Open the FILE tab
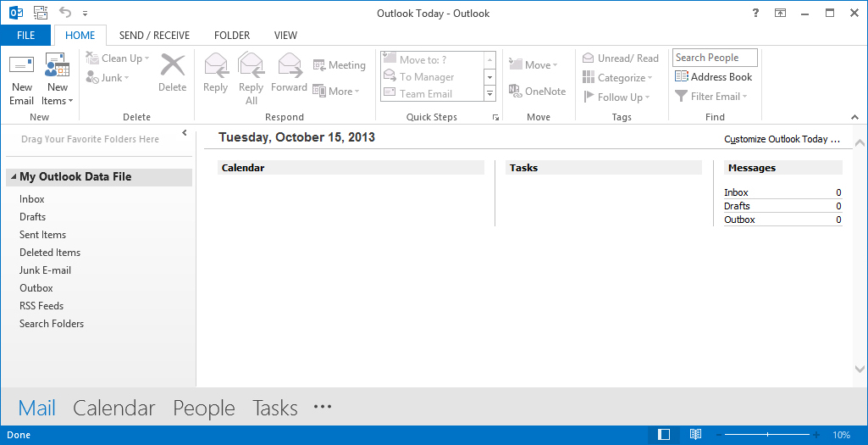This screenshot has width=868, height=445. click(x=26, y=36)
